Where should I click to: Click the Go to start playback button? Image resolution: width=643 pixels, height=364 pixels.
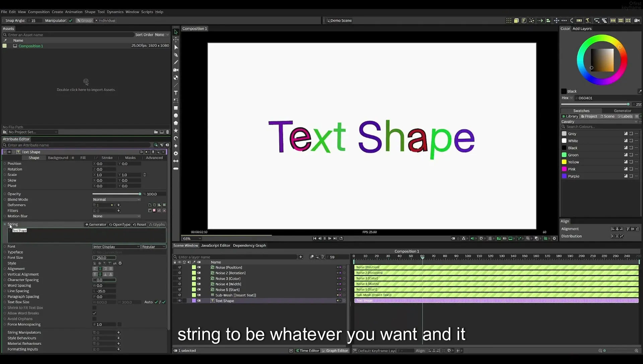[x=314, y=239]
